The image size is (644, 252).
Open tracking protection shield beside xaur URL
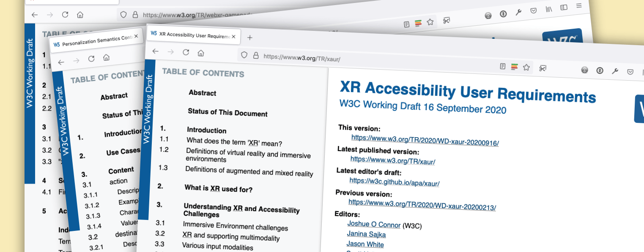pyautogui.click(x=244, y=55)
